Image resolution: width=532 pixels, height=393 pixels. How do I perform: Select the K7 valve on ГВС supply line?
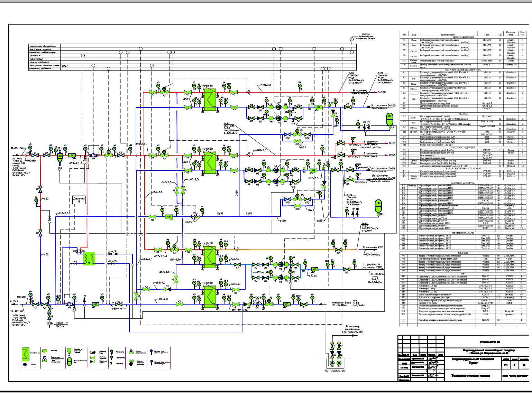[x=338, y=250]
